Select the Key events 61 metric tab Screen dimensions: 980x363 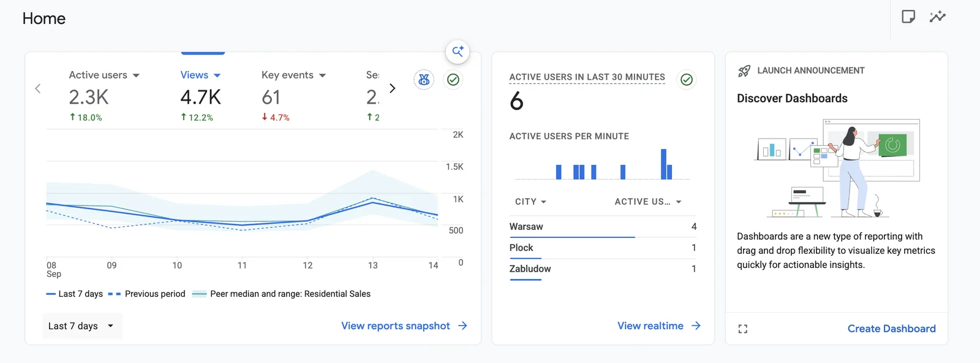(x=294, y=95)
